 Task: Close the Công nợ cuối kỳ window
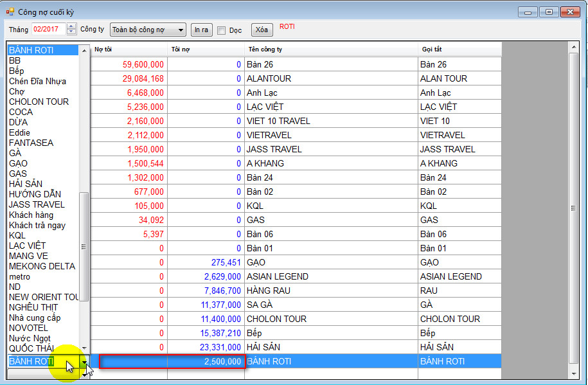(x=571, y=12)
